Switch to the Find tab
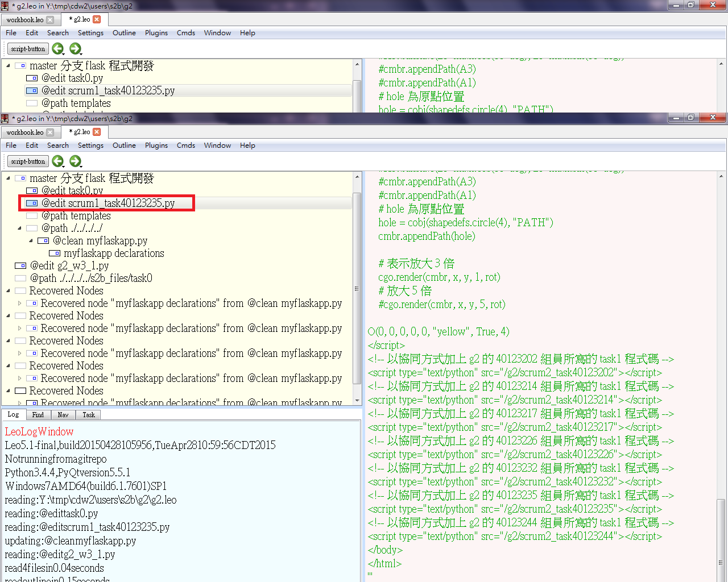 click(x=38, y=415)
